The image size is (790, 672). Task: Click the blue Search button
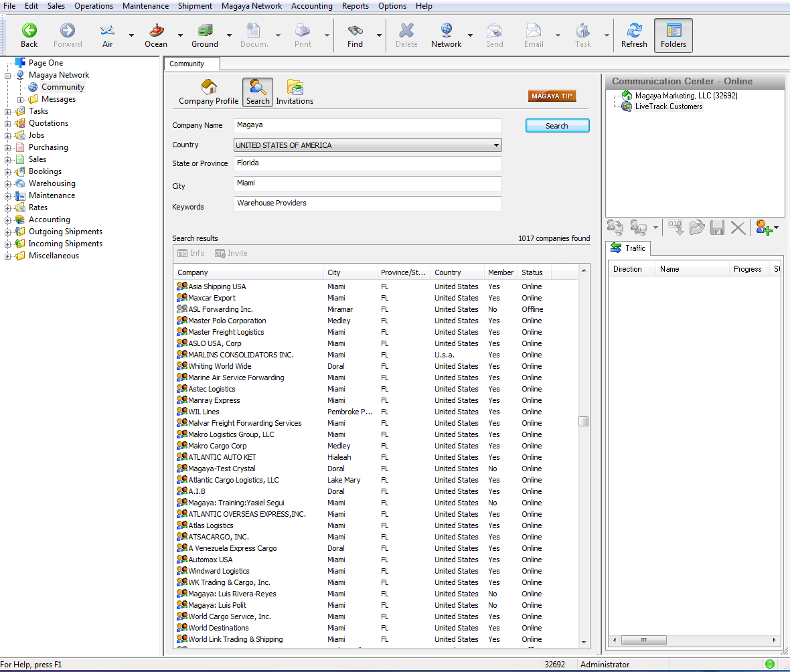557,125
